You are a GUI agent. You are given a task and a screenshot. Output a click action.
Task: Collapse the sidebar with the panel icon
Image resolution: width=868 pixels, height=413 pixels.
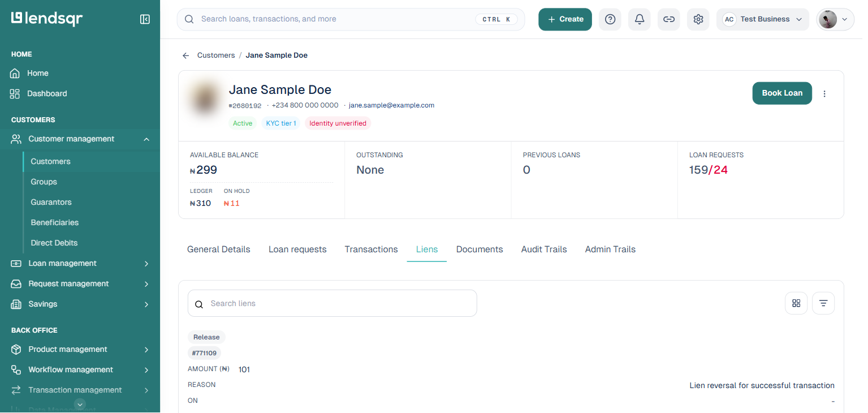point(145,19)
